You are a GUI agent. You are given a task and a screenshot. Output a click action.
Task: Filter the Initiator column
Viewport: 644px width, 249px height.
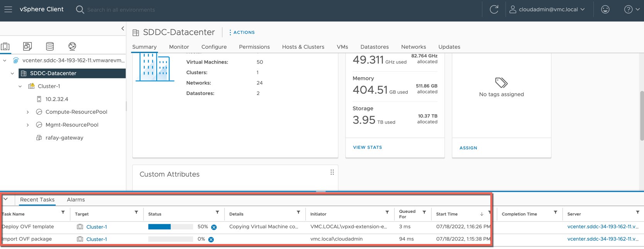tap(387, 213)
